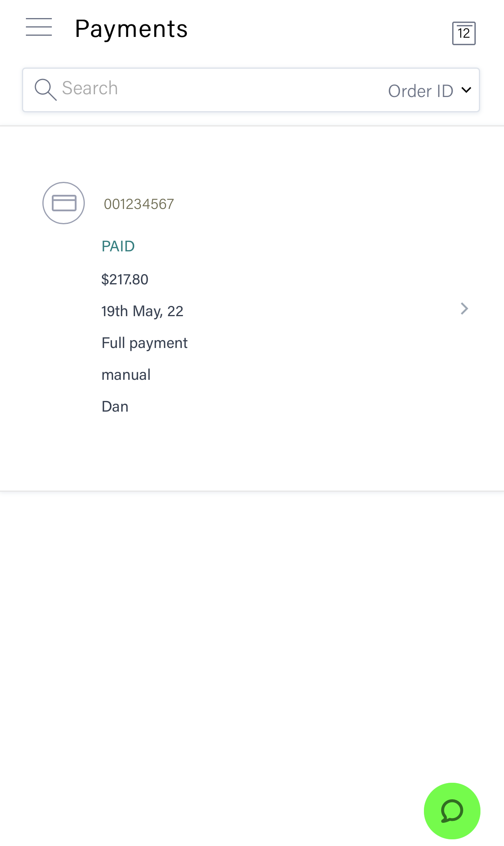Open the calendar date filter icon

(464, 33)
